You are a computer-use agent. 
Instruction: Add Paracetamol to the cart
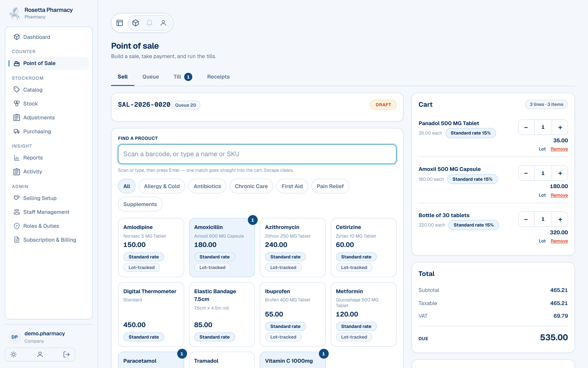151,360
